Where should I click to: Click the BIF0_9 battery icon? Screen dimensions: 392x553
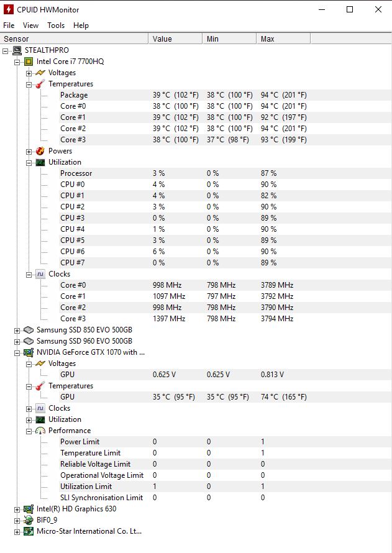tap(29, 520)
